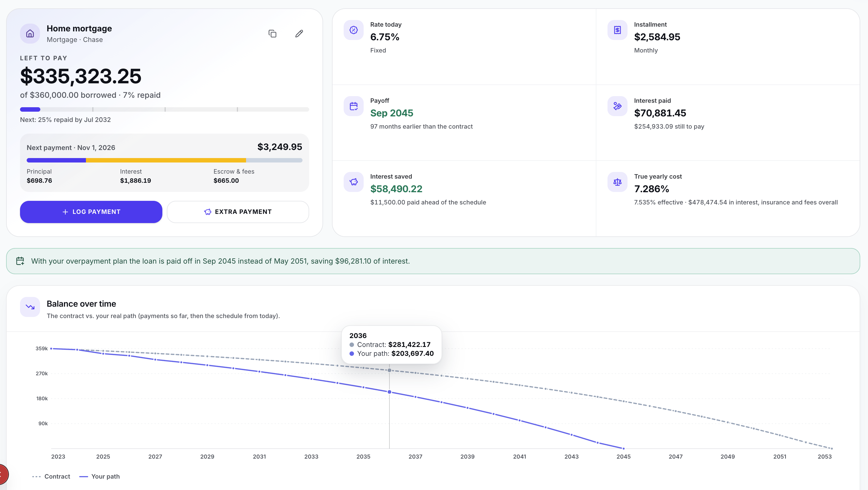Click the repayment progress bar
Screen dimensions: 868x490
click(164, 109)
